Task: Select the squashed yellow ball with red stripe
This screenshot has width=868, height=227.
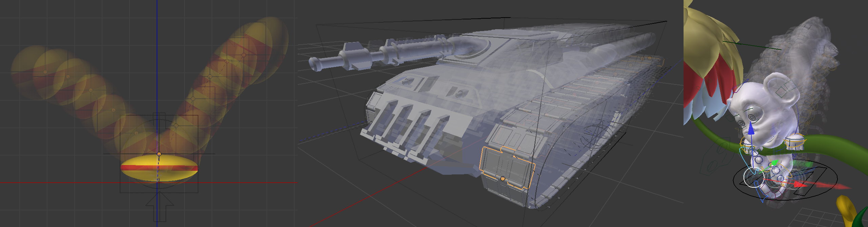Action: coord(159,168)
